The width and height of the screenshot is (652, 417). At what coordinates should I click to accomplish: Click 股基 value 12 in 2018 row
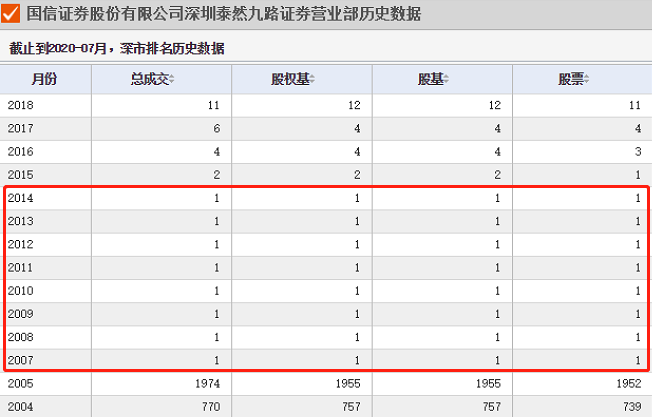tap(494, 105)
